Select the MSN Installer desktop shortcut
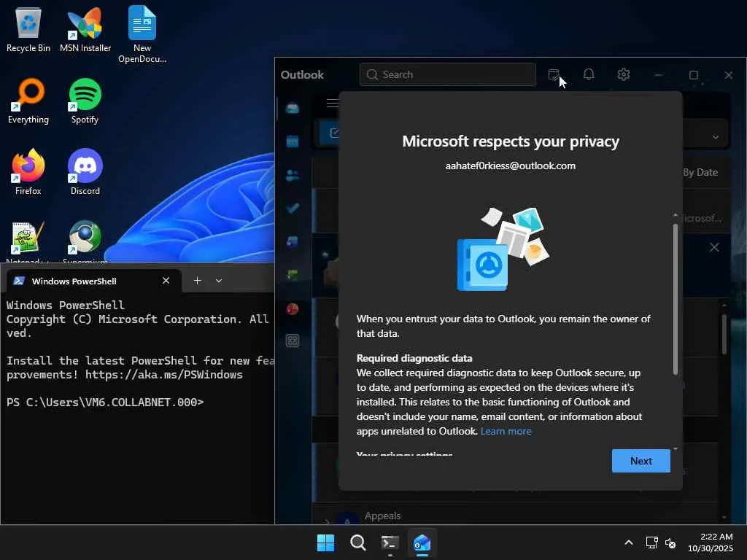Screen dimensions: 747x560 [85, 29]
